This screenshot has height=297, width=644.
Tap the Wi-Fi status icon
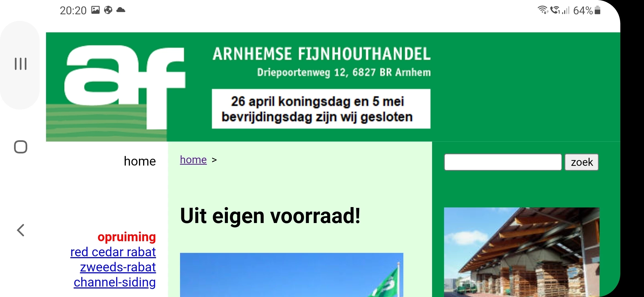point(543,10)
